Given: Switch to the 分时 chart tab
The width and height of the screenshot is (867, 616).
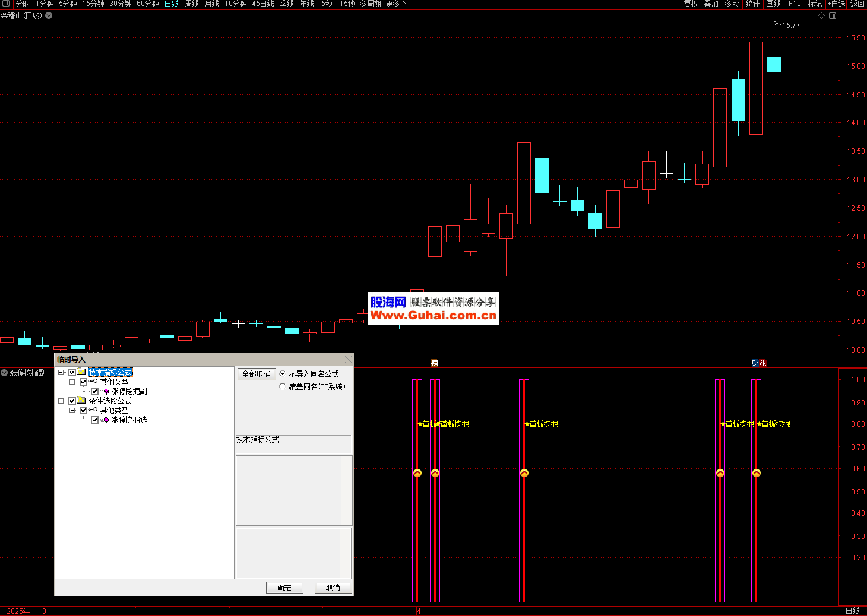Looking at the screenshot, I should pyautogui.click(x=23, y=4).
